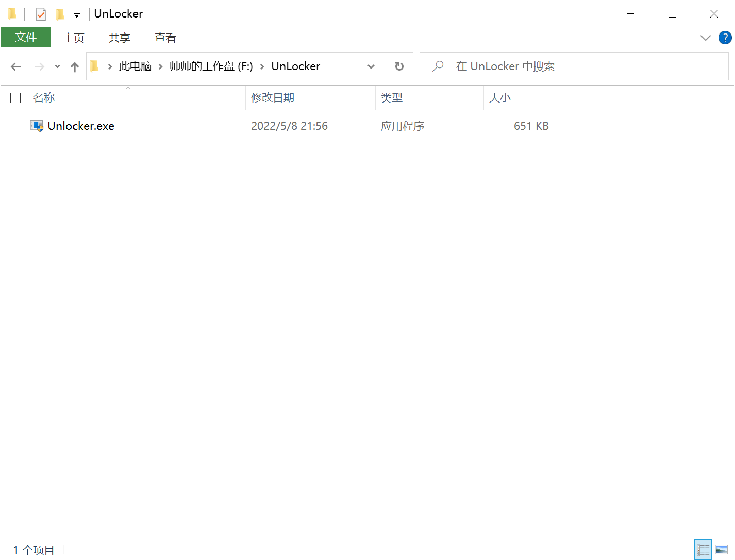Expand the chevron before 此电脑

point(110,66)
